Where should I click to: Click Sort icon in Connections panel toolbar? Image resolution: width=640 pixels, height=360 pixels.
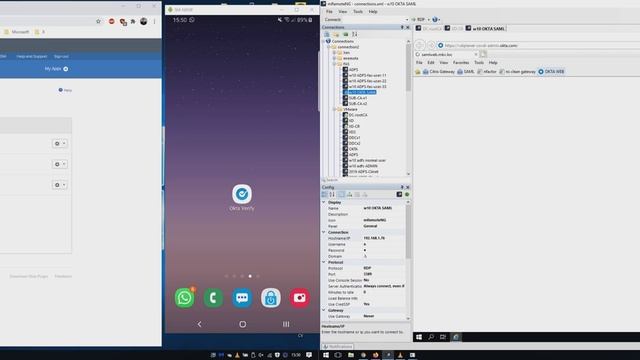click(x=354, y=34)
